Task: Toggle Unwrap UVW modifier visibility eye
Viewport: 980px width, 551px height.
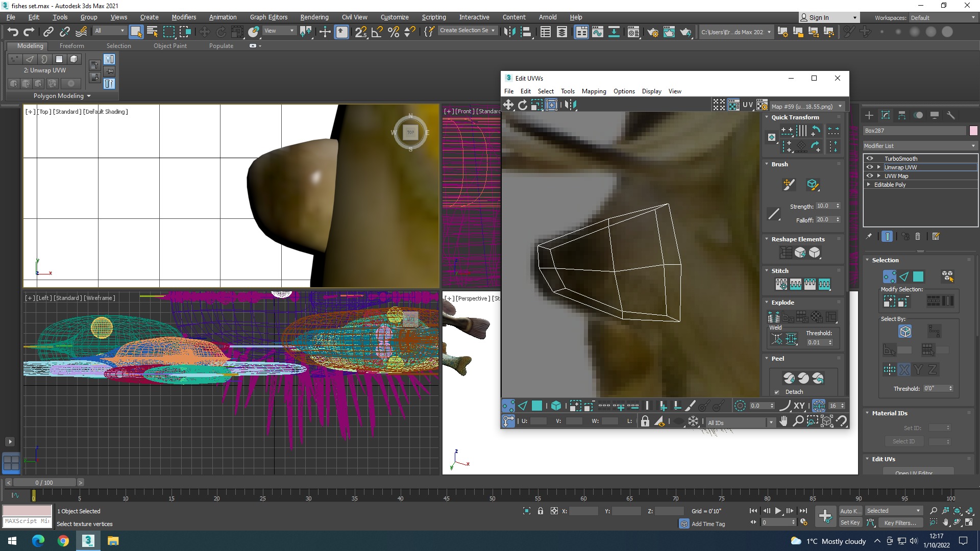Action: pos(870,167)
